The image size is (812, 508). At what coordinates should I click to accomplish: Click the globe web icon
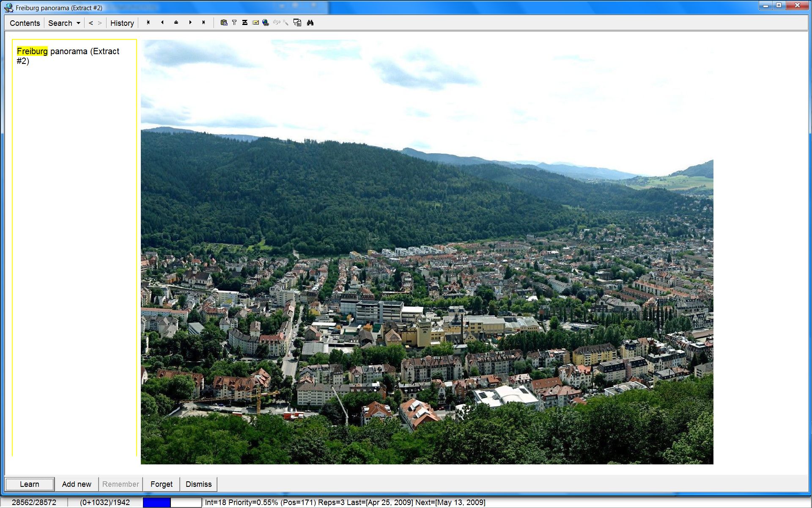pyautogui.click(x=266, y=23)
